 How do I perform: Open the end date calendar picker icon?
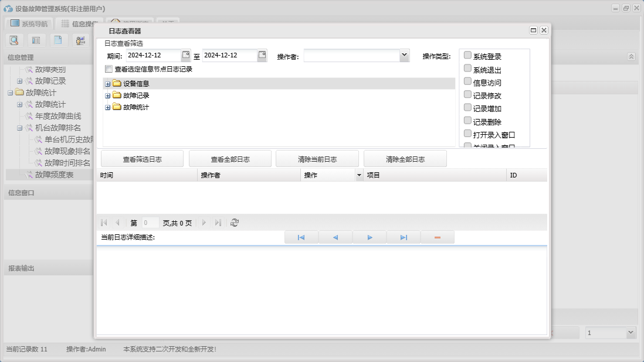[x=262, y=55]
